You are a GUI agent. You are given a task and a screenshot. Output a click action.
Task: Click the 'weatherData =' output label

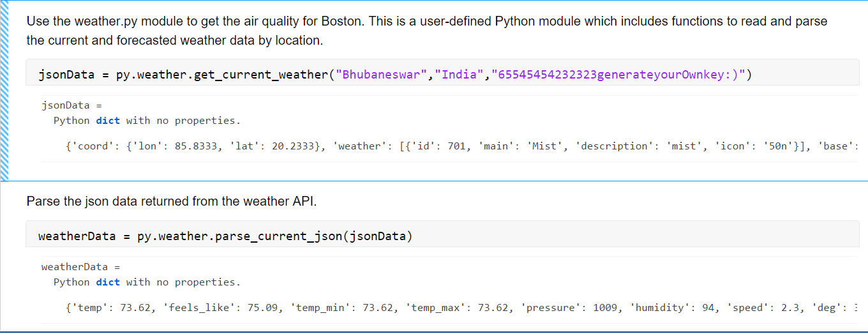[80, 266]
